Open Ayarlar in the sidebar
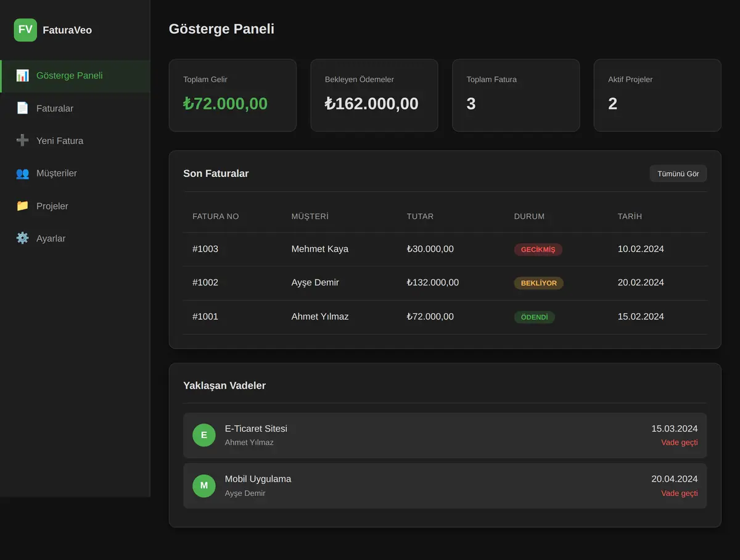 point(75,238)
